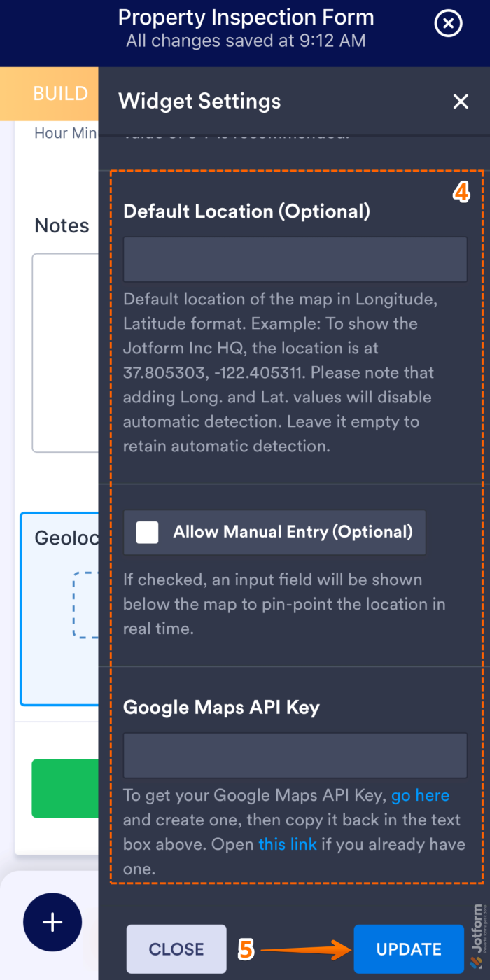490x980 pixels.
Task: Open 'this link' for existing API key
Action: click(x=287, y=844)
